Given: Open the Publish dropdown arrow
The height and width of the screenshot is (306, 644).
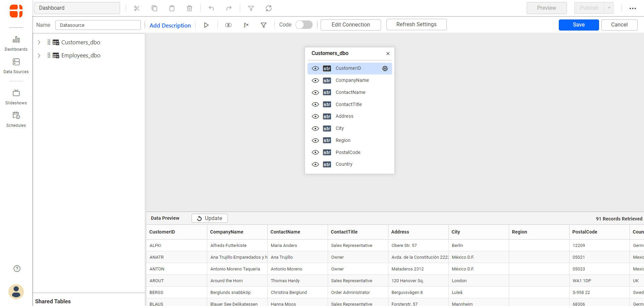Looking at the screenshot, I should coord(608,8).
